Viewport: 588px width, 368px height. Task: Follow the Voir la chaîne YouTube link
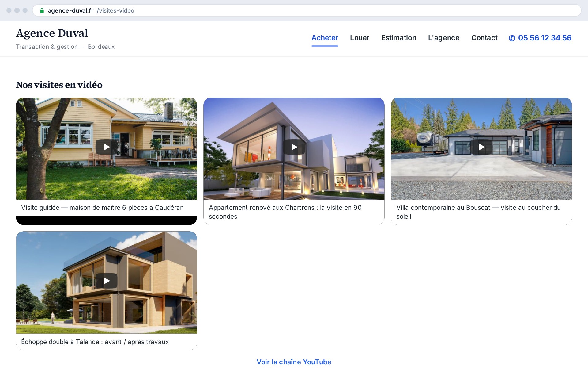294,362
